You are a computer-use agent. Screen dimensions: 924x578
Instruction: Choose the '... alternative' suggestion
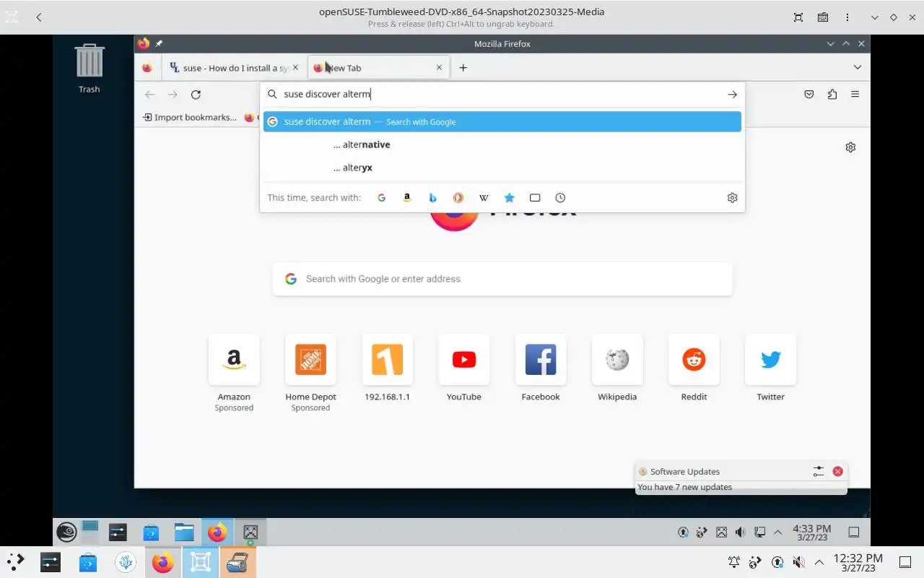point(502,145)
